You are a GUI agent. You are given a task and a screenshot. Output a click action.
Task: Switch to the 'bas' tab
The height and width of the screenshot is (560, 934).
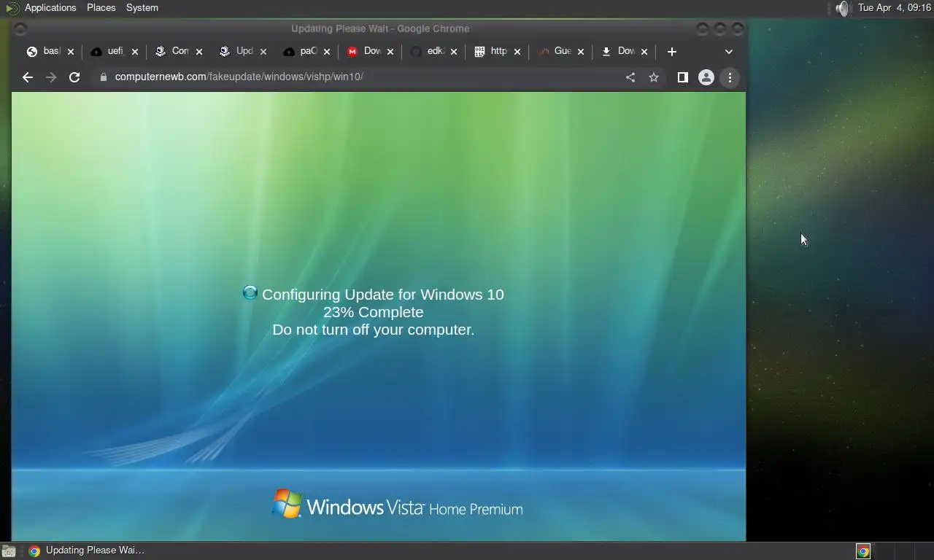51,52
